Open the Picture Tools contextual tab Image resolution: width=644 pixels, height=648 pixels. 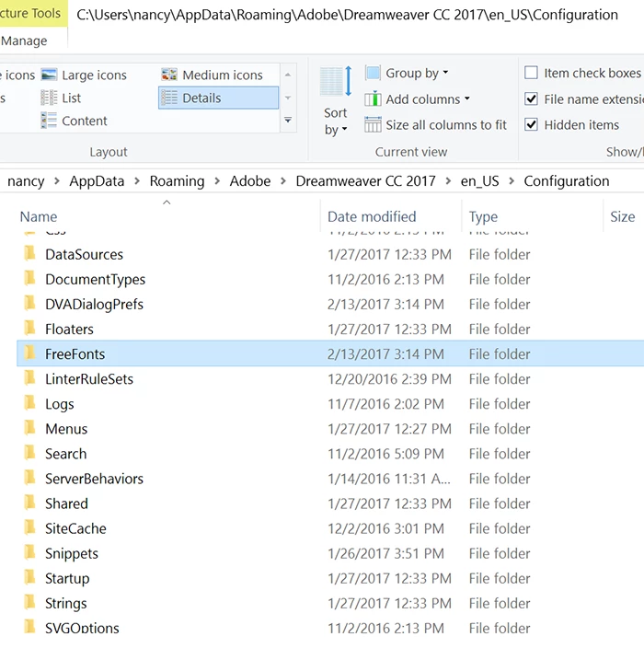(32, 13)
